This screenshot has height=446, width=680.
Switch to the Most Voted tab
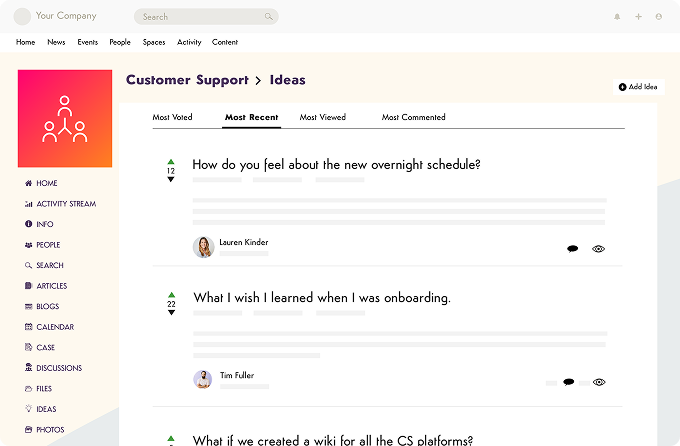point(172,117)
